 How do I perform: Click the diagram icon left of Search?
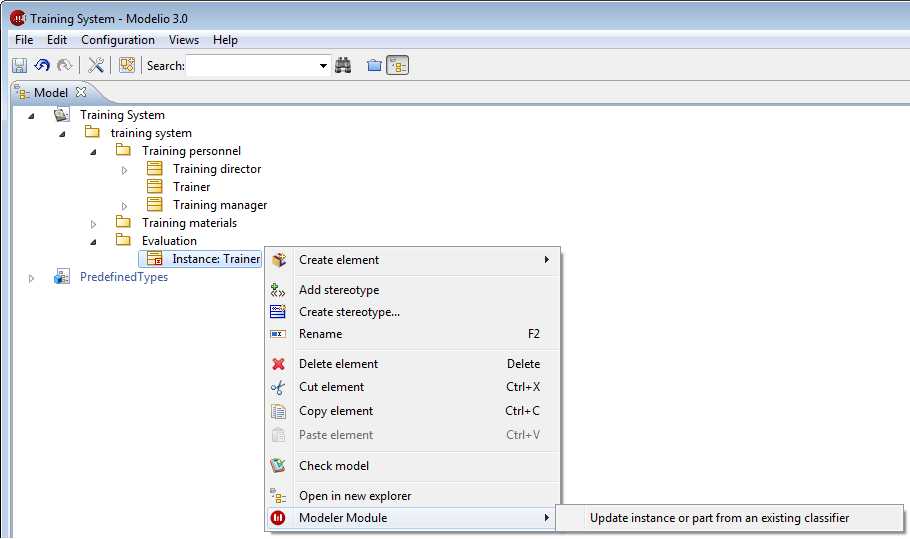point(127,66)
